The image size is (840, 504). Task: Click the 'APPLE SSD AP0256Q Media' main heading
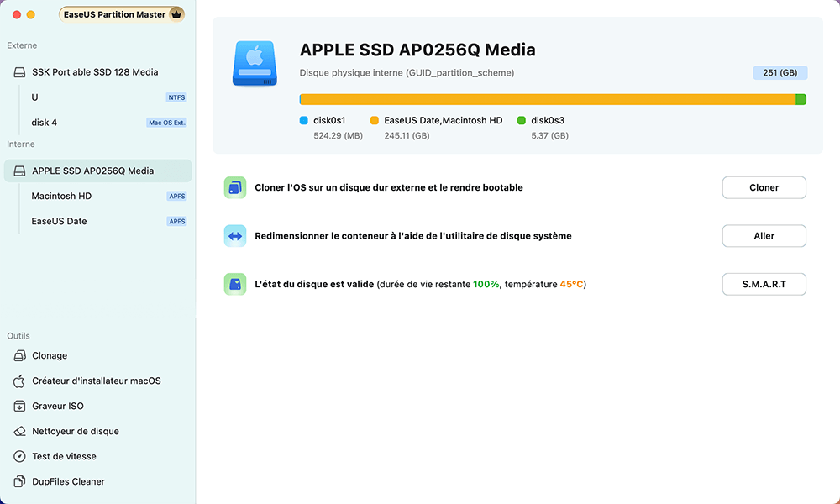(417, 50)
